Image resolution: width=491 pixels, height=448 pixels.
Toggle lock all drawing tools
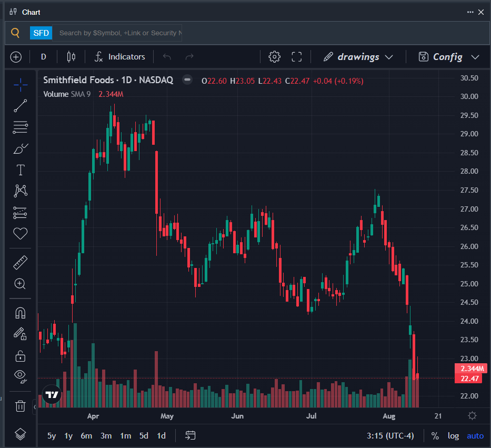21,355
